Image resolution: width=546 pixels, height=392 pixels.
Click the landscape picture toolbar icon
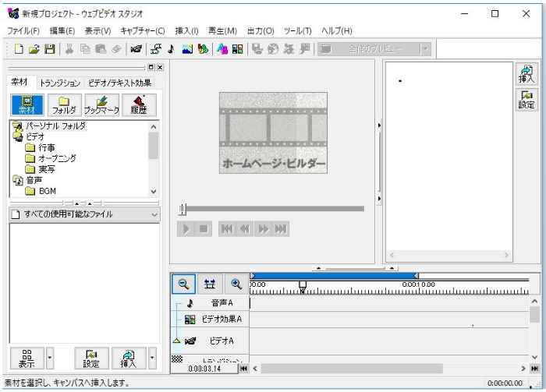(x=187, y=49)
